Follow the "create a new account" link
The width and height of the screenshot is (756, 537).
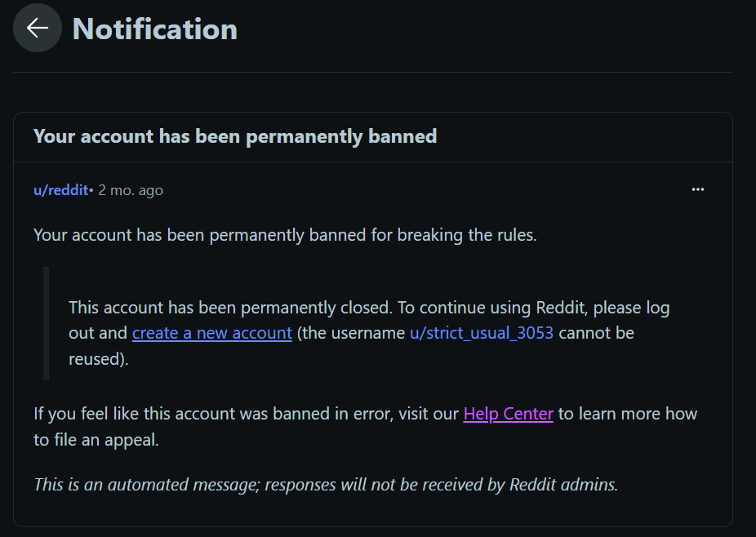[x=211, y=333]
